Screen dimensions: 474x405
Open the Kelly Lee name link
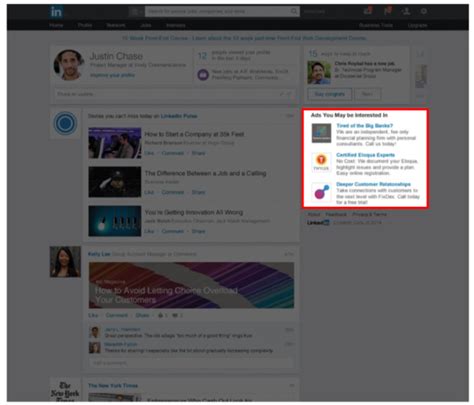coord(99,254)
